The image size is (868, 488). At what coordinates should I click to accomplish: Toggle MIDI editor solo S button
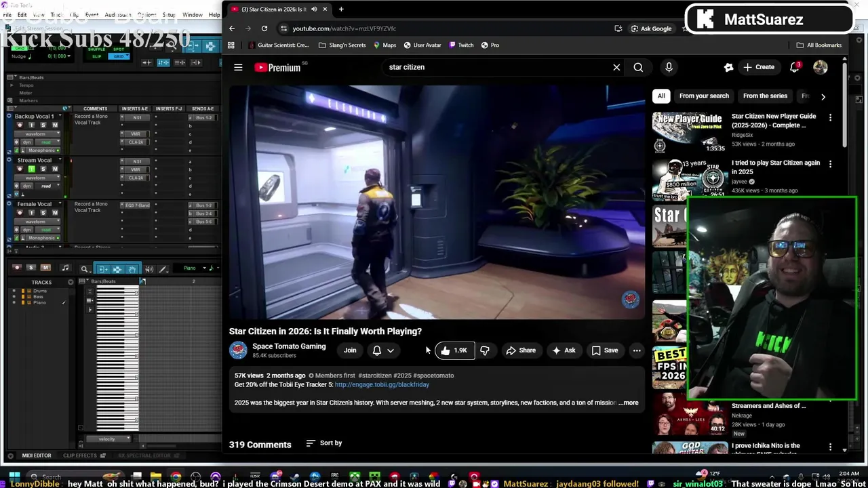click(32, 268)
